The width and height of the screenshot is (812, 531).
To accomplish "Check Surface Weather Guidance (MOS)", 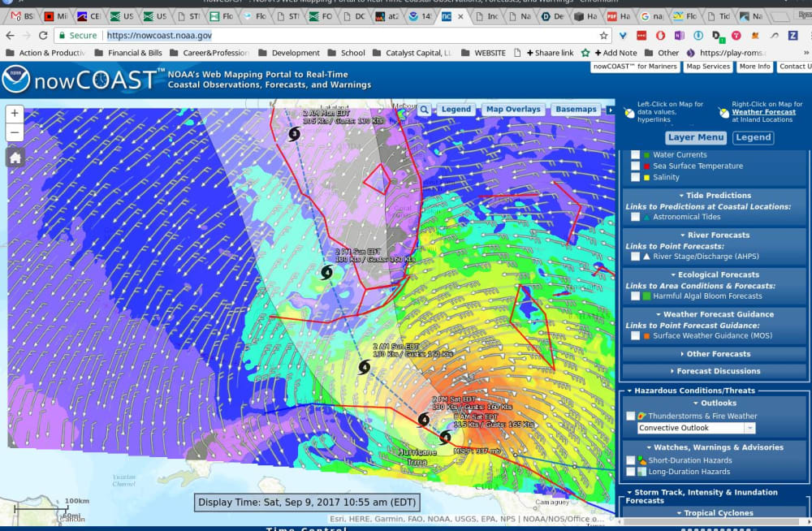I will click(635, 335).
